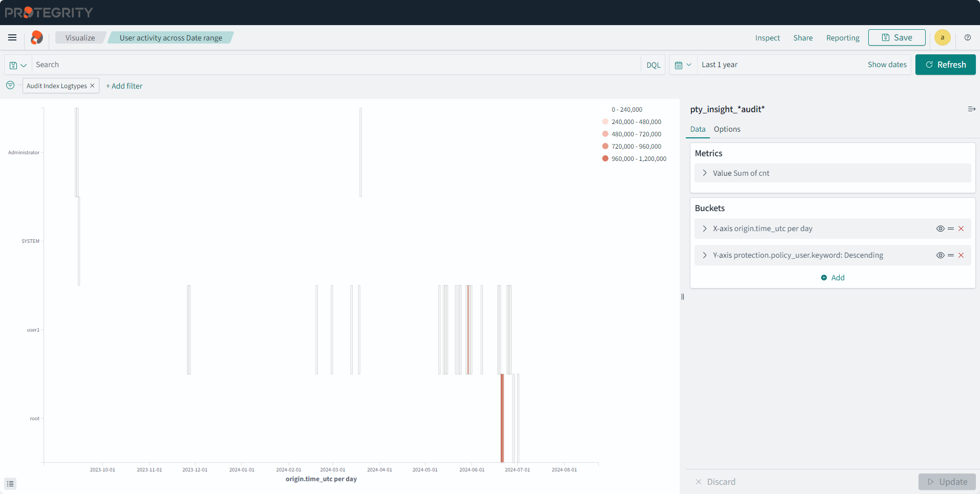
Task: Click the SYSTEM y-axis label
Action: [30, 241]
